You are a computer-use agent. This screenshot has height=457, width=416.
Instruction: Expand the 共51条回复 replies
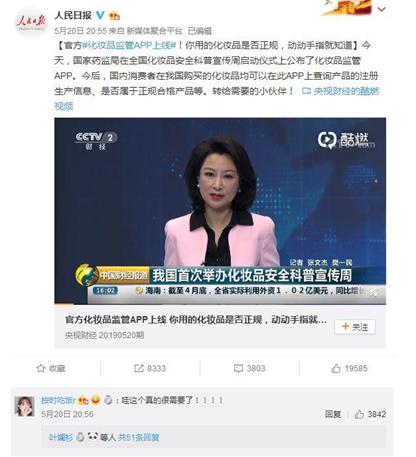[x=139, y=437]
